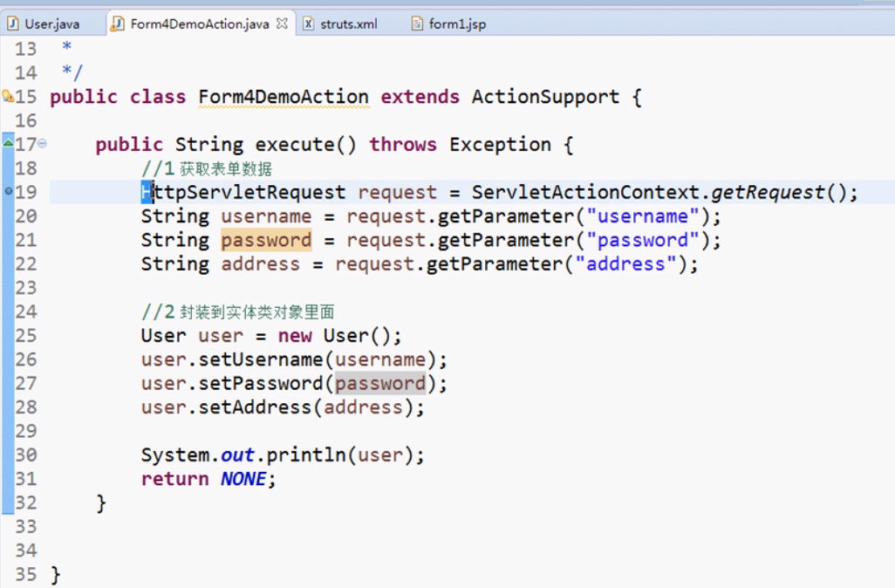Open the form1.jsp tab
This screenshot has height=588, width=895.
pyautogui.click(x=457, y=24)
